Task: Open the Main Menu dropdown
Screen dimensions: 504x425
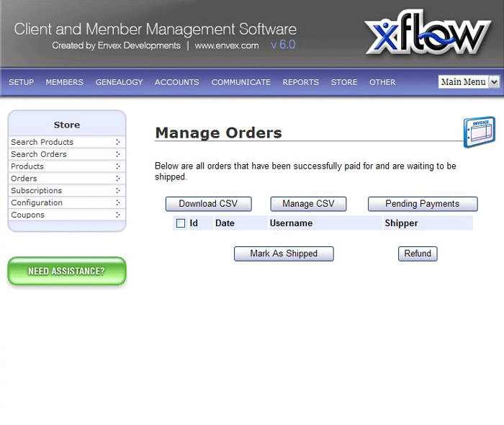Action: pos(469,82)
